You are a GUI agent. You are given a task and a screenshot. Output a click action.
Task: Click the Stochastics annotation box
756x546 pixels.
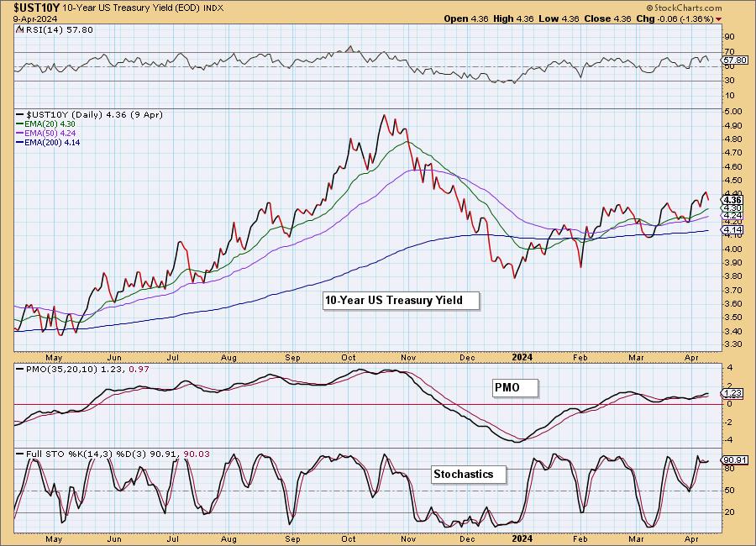[469, 474]
